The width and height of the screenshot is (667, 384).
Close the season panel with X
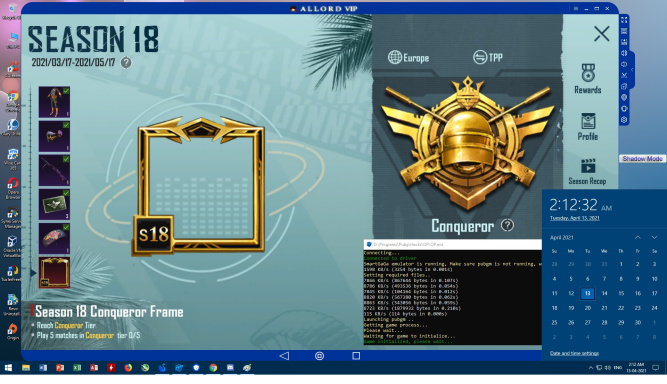(601, 34)
